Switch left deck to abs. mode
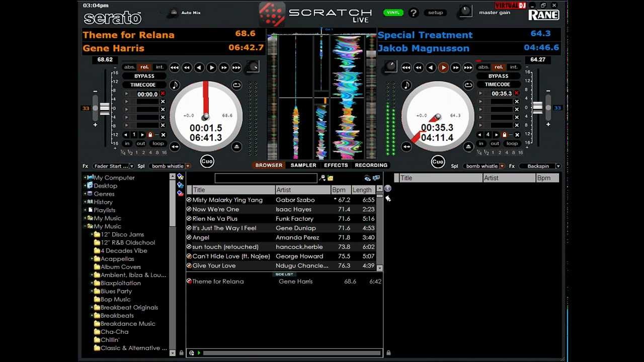Screen dimensions: 644x362 point(130,67)
